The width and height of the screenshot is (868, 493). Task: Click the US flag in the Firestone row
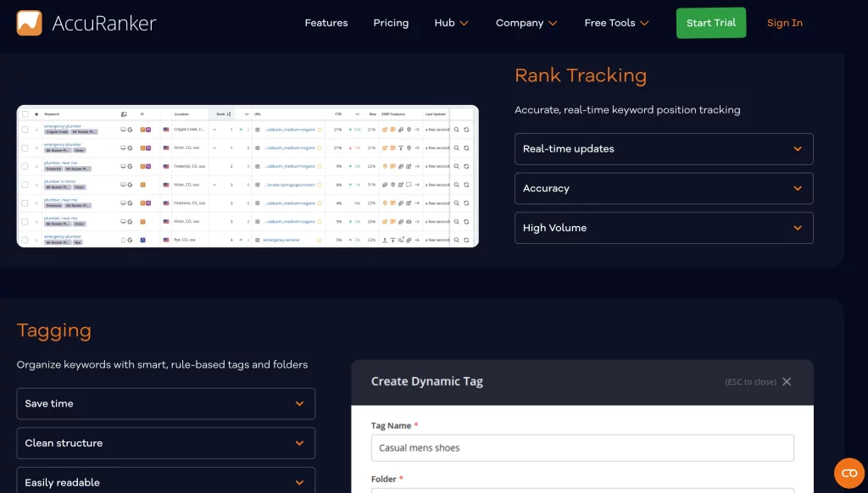166,203
